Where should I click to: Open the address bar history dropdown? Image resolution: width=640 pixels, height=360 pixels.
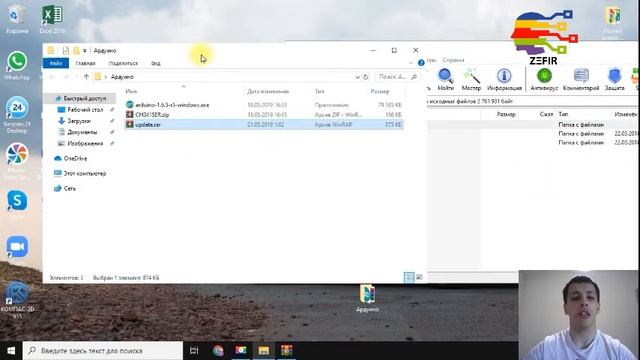(358, 77)
